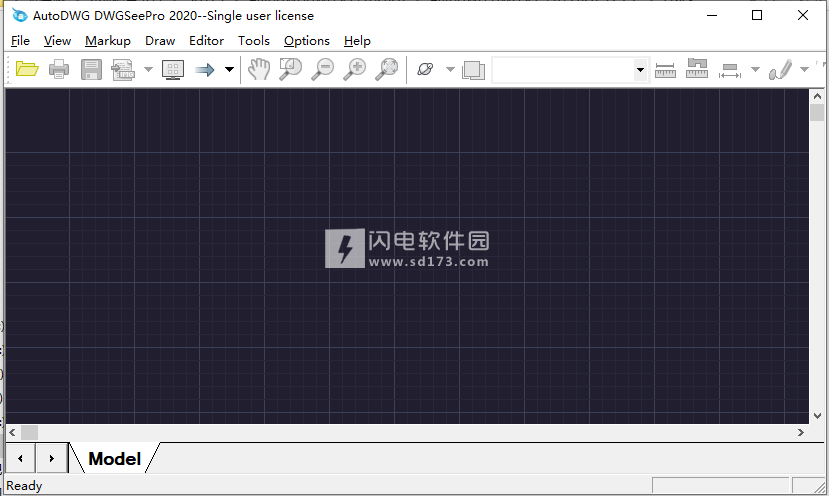Select the Zoom window magnifier tool
This screenshot has width=829, height=496.
290,69
